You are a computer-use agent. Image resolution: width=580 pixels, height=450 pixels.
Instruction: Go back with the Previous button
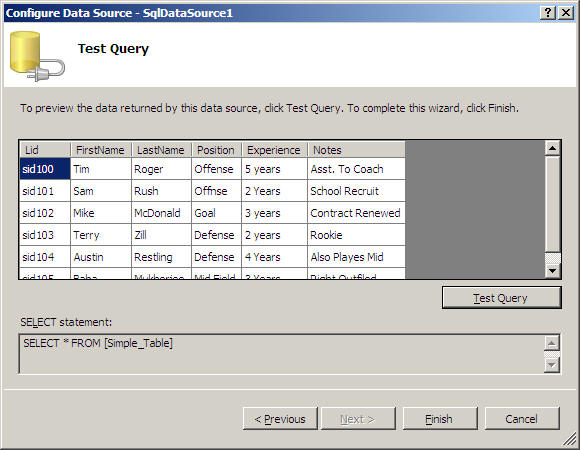coord(280,419)
